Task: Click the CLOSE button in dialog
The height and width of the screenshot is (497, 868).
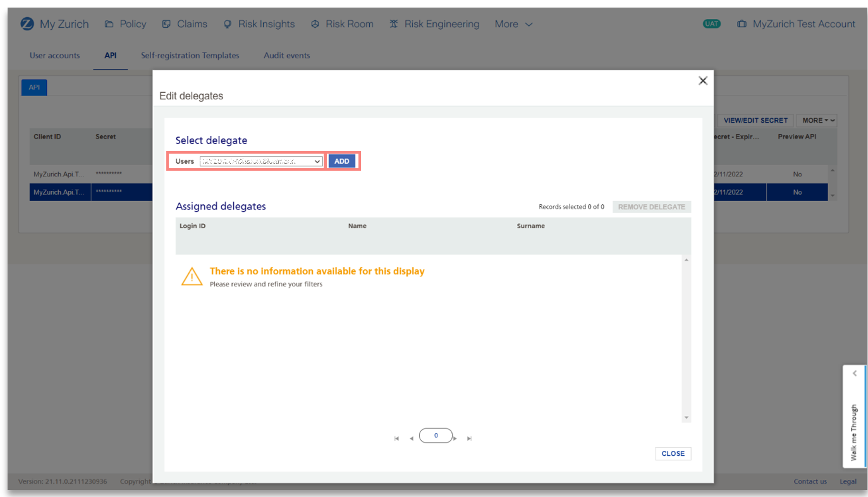Action: pyautogui.click(x=673, y=453)
